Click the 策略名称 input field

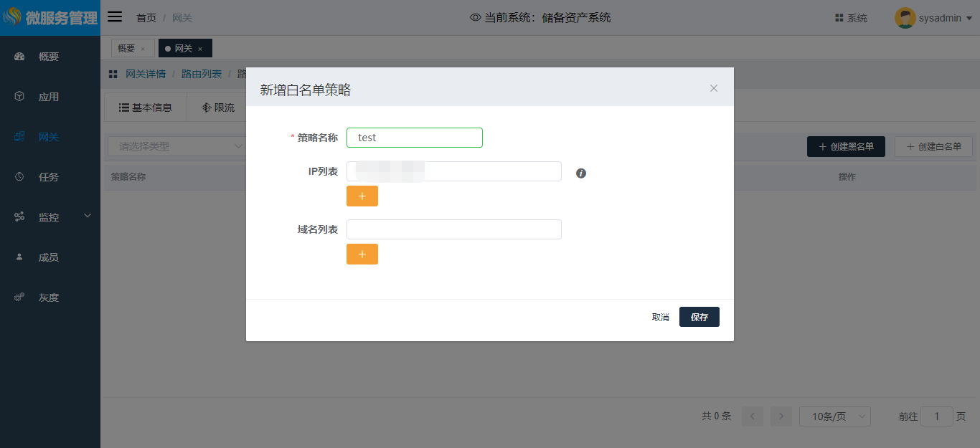[x=415, y=138]
